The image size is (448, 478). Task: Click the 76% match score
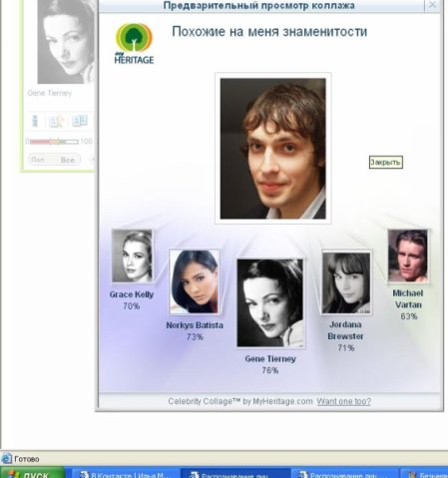270,370
